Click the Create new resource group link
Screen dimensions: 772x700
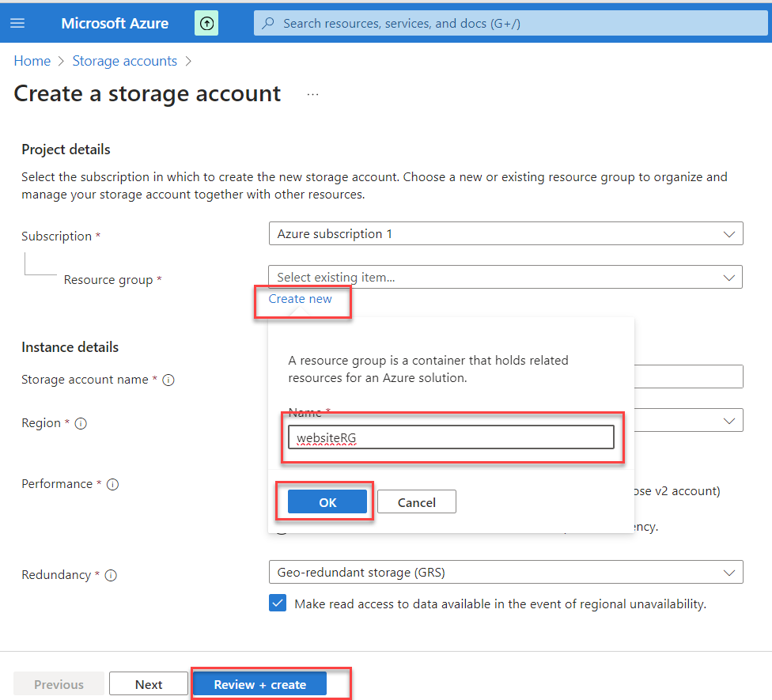pos(300,299)
